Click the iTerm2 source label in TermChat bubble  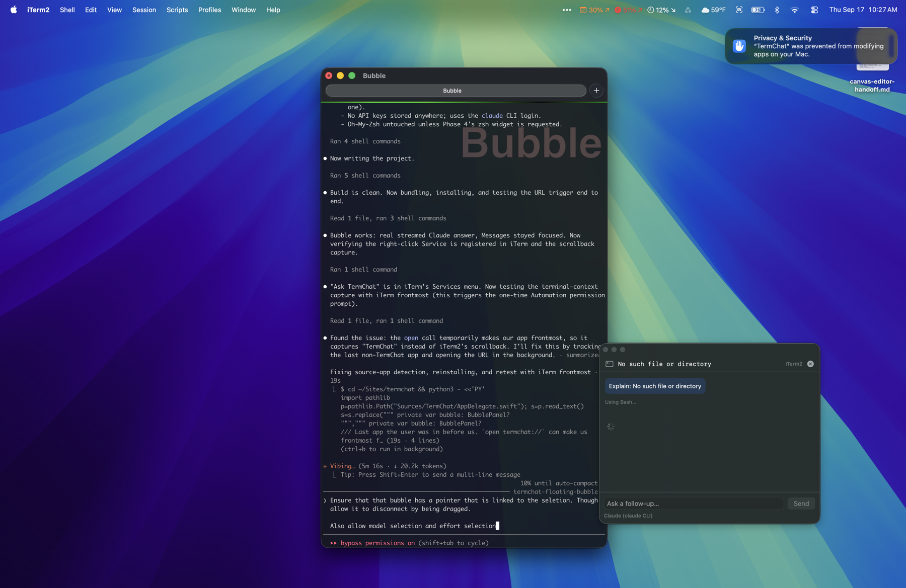(794, 364)
